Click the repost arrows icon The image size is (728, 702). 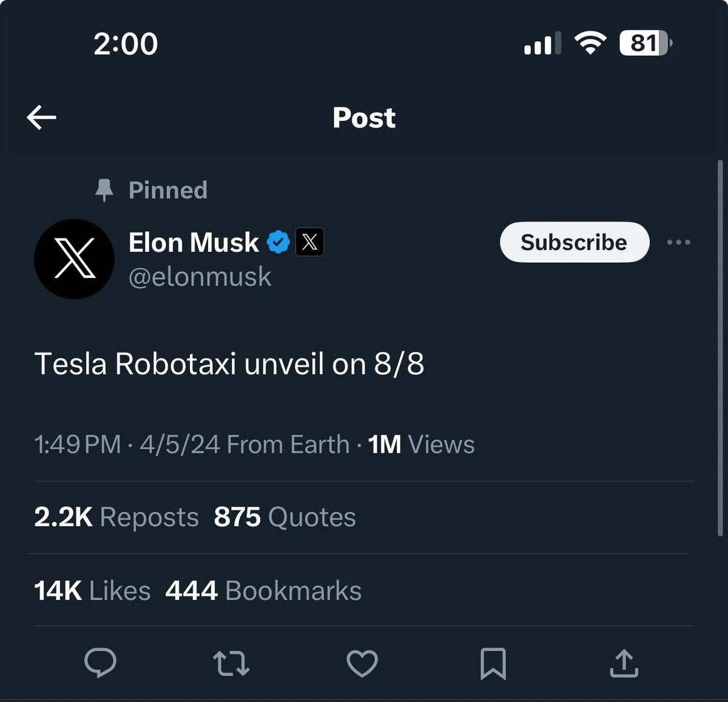(x=231, y=664)
